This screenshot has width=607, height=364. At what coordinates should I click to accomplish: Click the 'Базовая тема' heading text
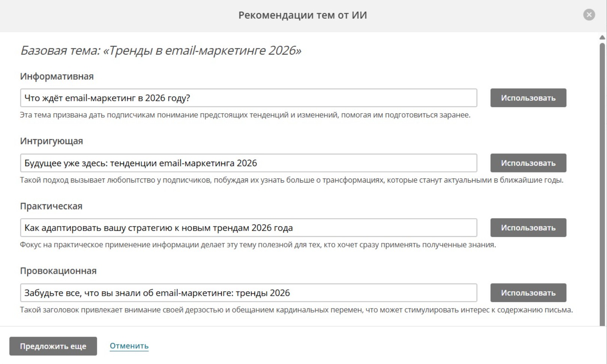[161, 50]
